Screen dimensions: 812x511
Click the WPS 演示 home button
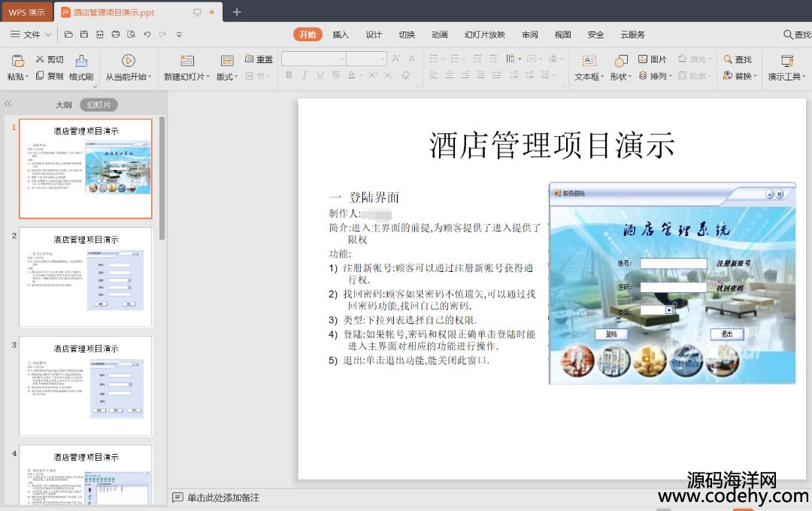(x=27, y=13)
